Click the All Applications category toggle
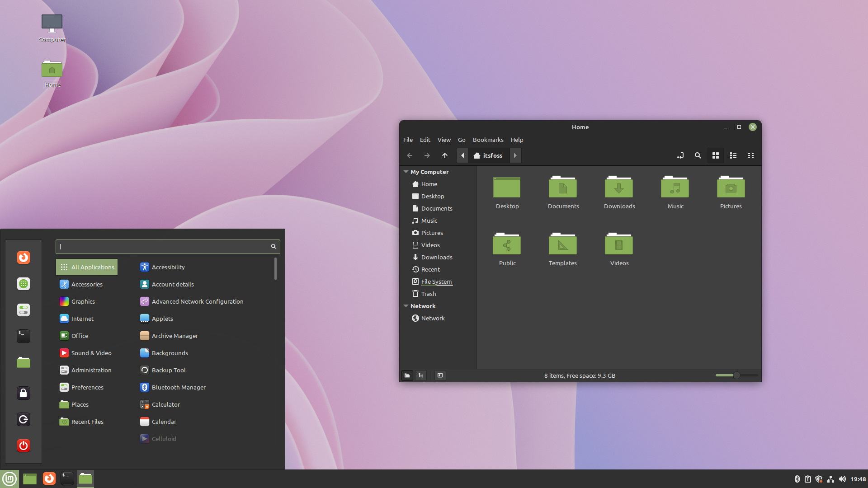Viewport: 868px width, 488px height. (x=88, y=266)
